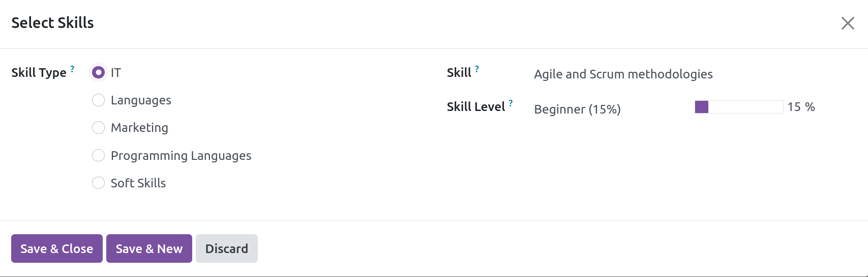Pick the Programming Languages radio button

click(x=98, y=155)
